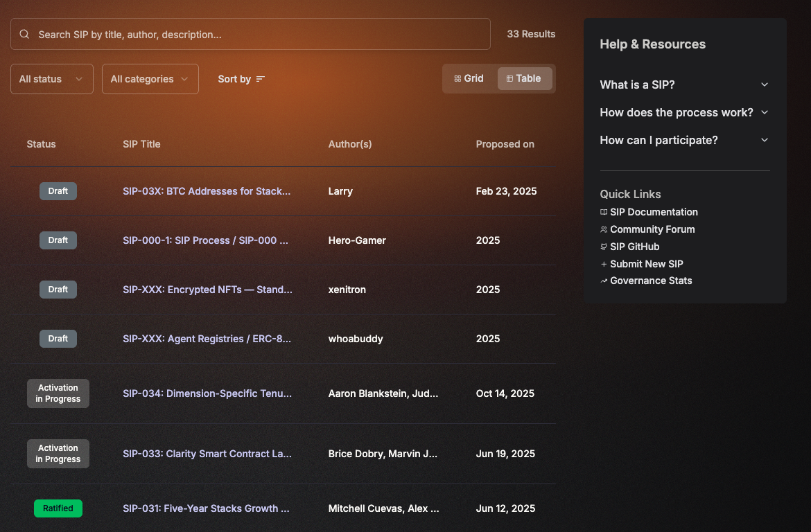This screenshot has width=811, height=532.
Task: Open SIP-XXX: Encrypted NFTs proposal
Action: coord(207,290)
